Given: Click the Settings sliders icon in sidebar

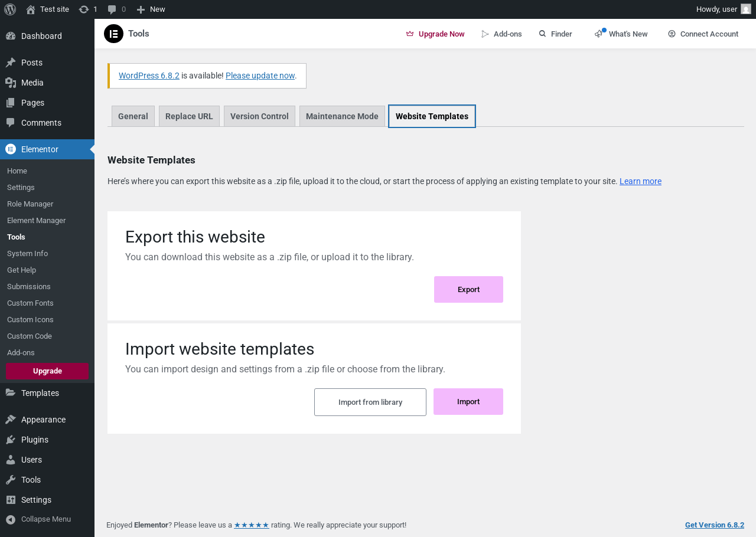Looking at the screenshot, I should (11, 500).
